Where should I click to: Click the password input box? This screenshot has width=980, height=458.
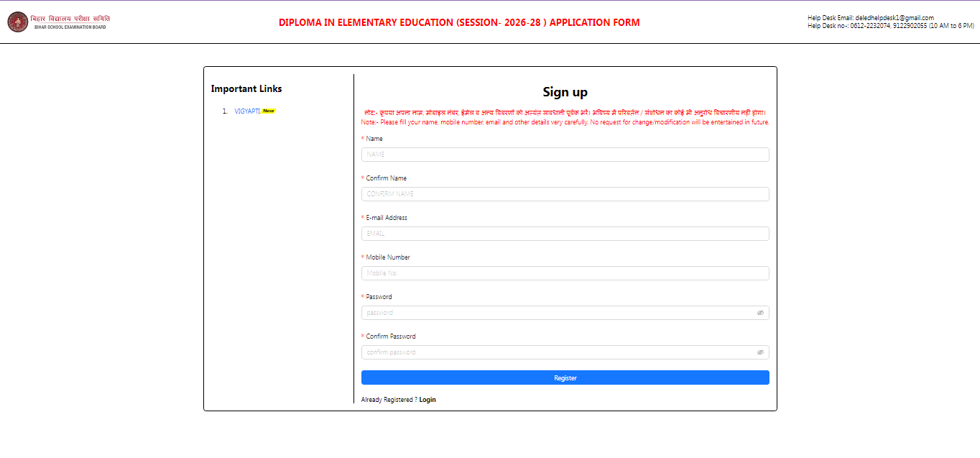(553, 313)
